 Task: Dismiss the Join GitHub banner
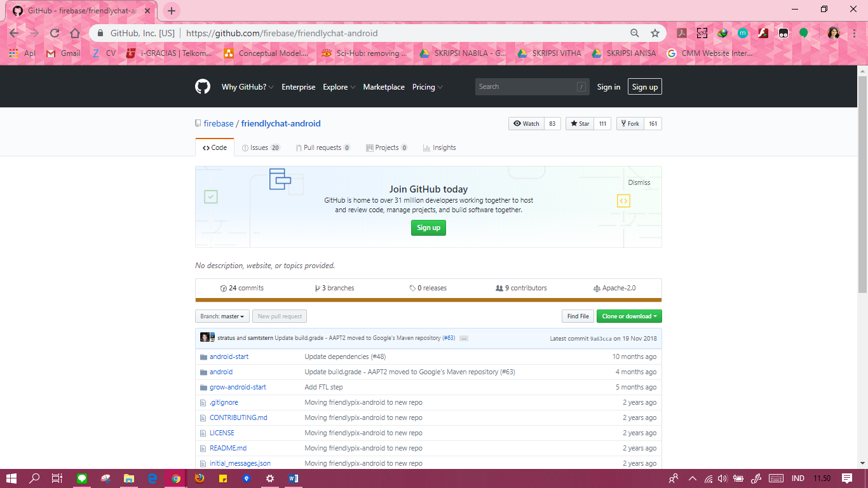point(639,182)
